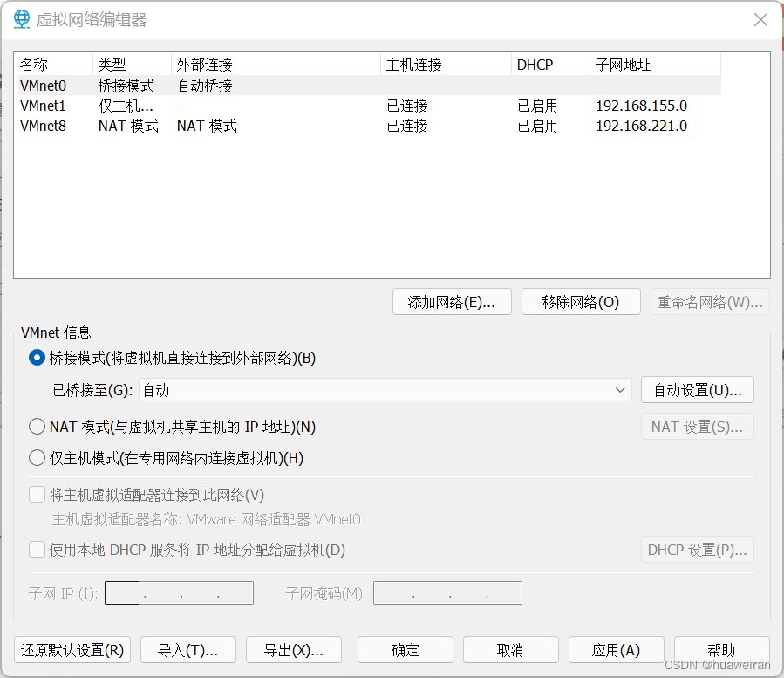Click 外部连接 column header
This screenshot has height=678, width=784.
tap(276, 65)
